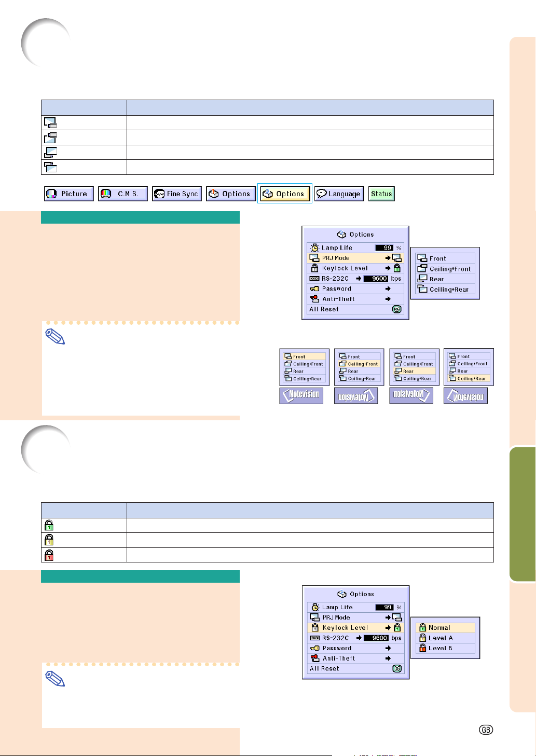Viewport: 536px width, 756px height.
Task: Open Password item in lower Options menu
Action: [x=355, y=648]
